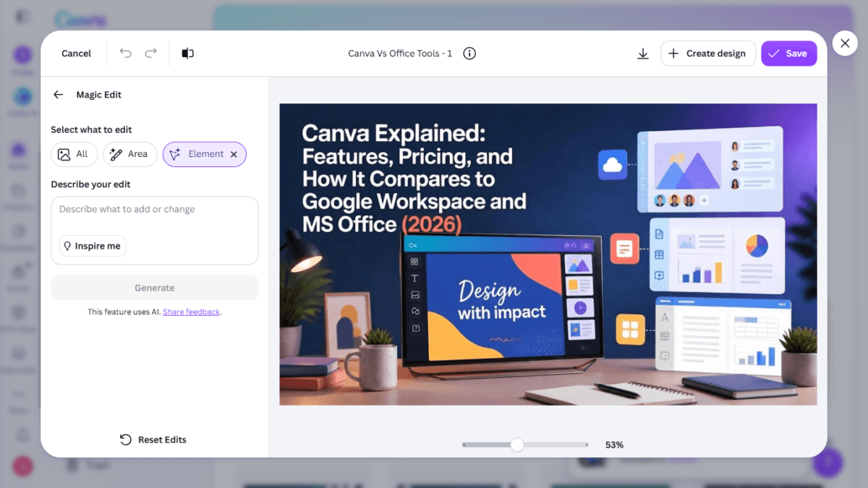Open the Share feedback link
The height and width of the screenshot is (488, 868).
click(191, 312)
